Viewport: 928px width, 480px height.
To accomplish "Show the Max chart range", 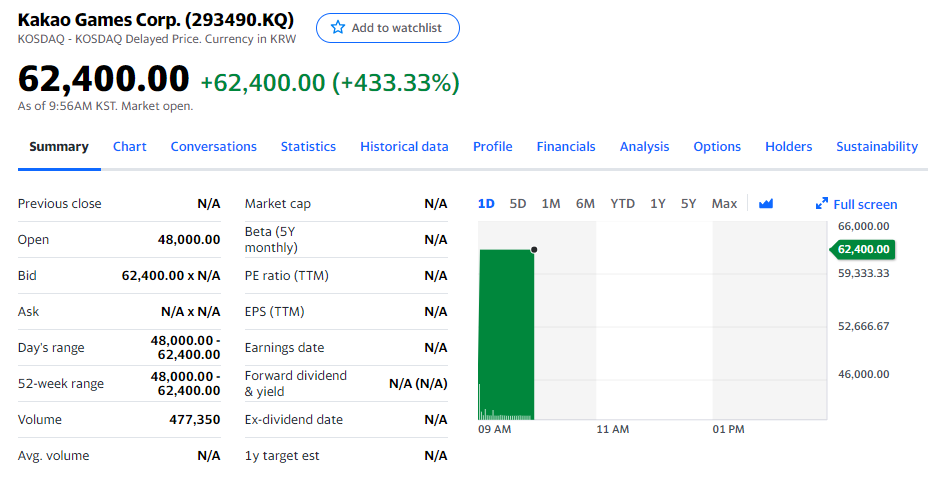I will (x=724, y=204).
